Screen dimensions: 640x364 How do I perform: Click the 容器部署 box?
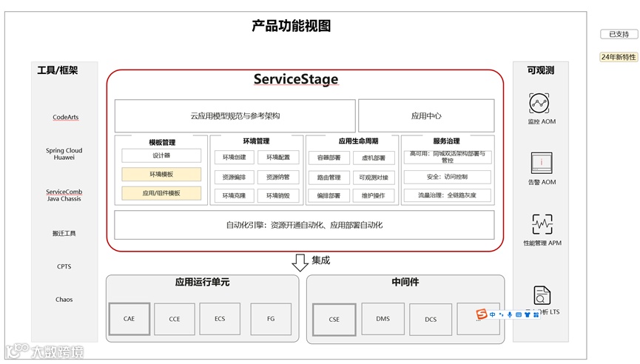point(329,158)
